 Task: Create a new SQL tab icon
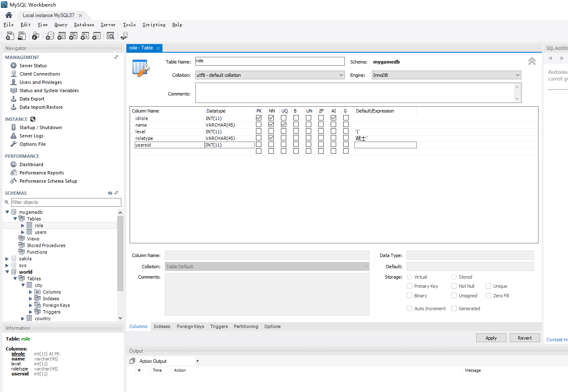pyautogui.click(x=10, y=36)
